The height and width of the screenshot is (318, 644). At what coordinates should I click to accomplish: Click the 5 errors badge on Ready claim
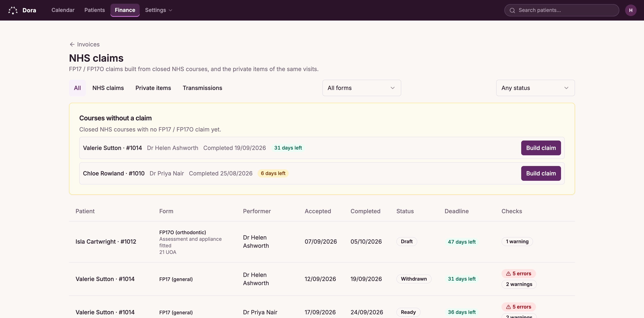[x=519, y=307]
